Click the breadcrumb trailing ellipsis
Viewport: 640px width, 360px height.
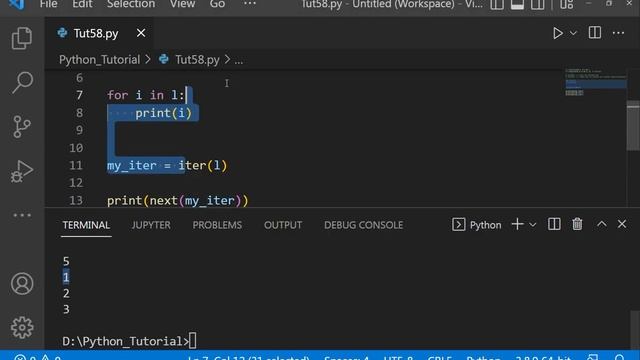(238, 61)
